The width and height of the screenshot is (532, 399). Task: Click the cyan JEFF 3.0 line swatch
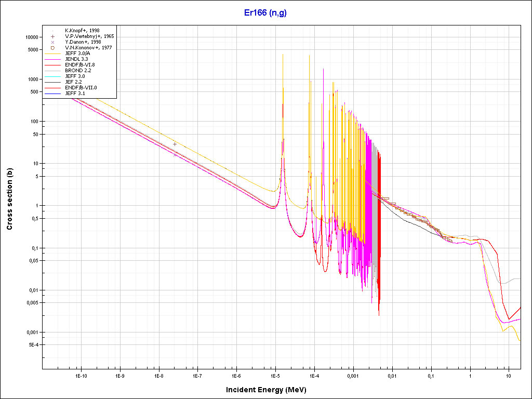pos(52,76)
